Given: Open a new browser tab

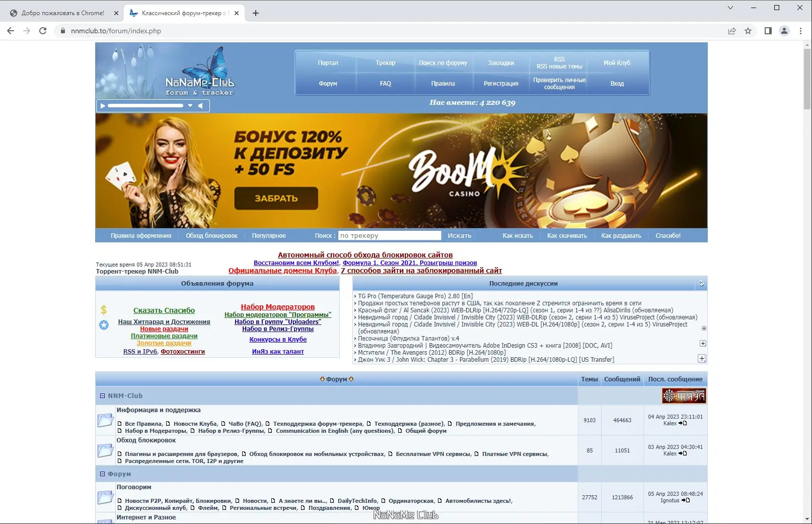Looking at the screenshot, I should (x=256, y=13).
